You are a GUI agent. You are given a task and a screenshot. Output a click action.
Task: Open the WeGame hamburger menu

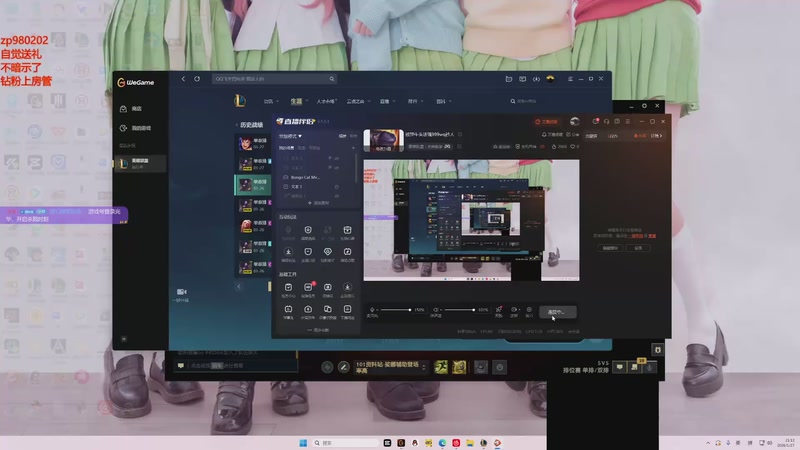point(570,79)
